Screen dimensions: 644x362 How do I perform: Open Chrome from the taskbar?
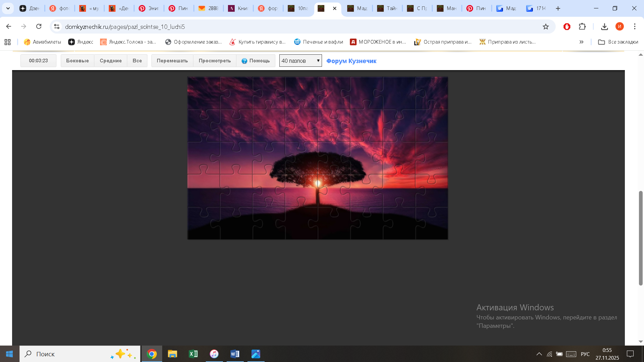(152, 354)
